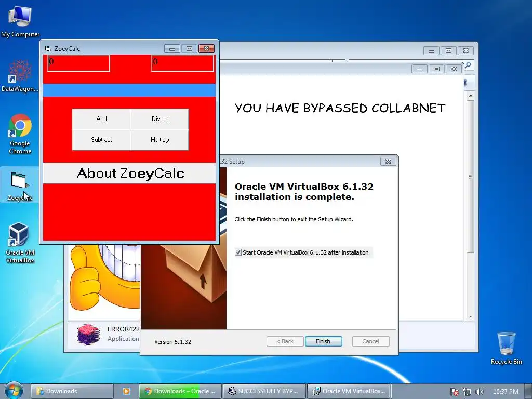Viewport: 532px width, 399px height.
Task: Select the ZoeyCalc desktop icon
Action: tap(20, 186)
